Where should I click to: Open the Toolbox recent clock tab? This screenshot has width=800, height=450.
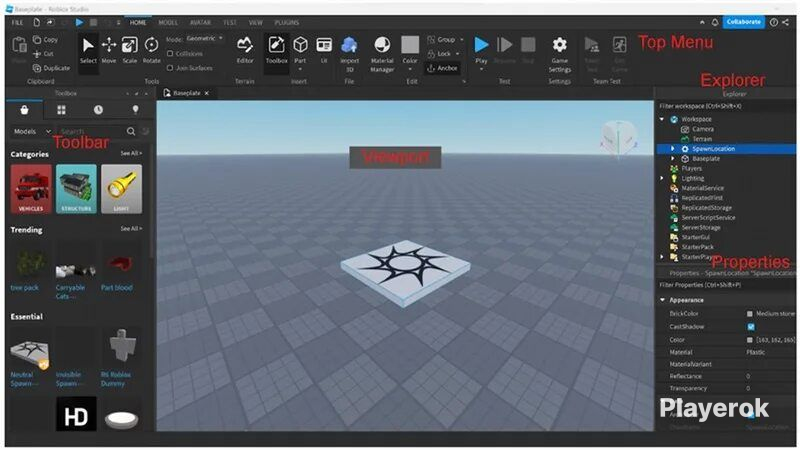[x=98, y=110]
